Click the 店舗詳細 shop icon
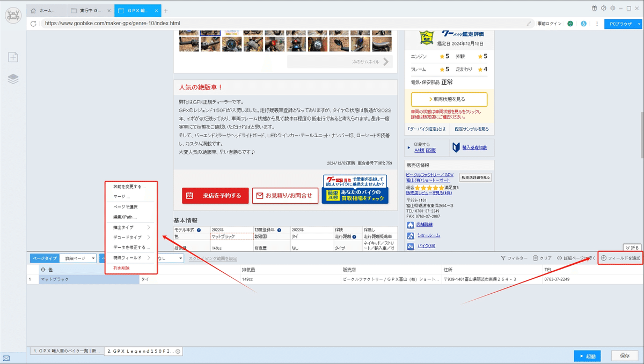Screen dimensions: 644x364 pos(411,225)
